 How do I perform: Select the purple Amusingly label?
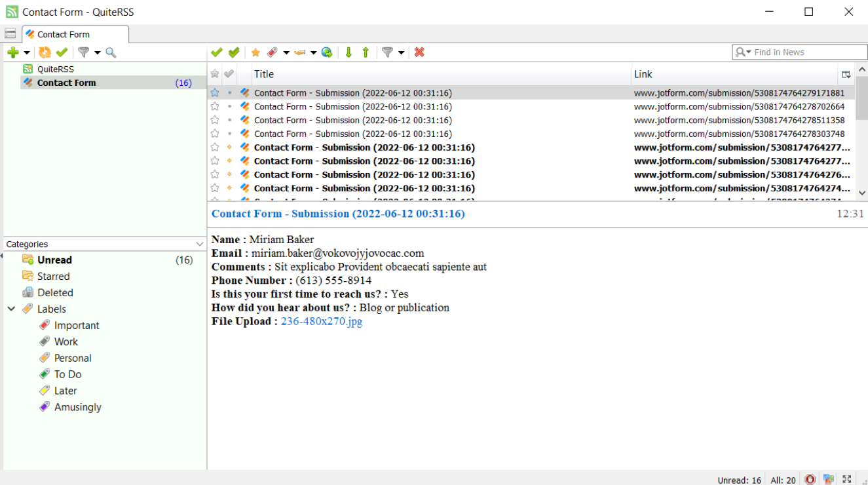tap(78, 407)
